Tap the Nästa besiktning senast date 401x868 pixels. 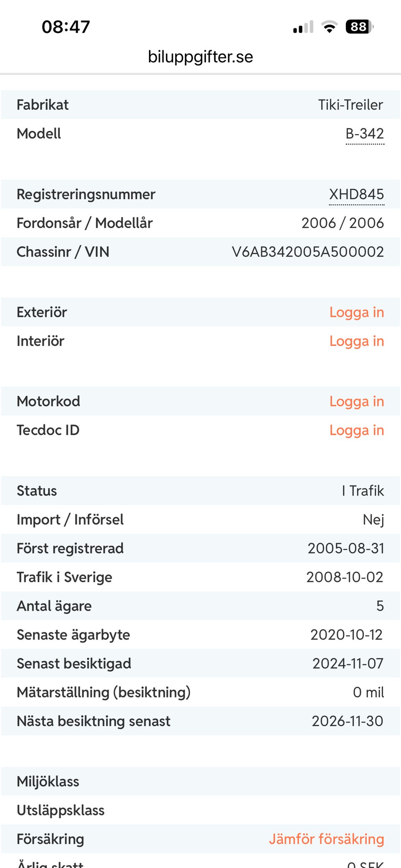click(x=347, y=721)
